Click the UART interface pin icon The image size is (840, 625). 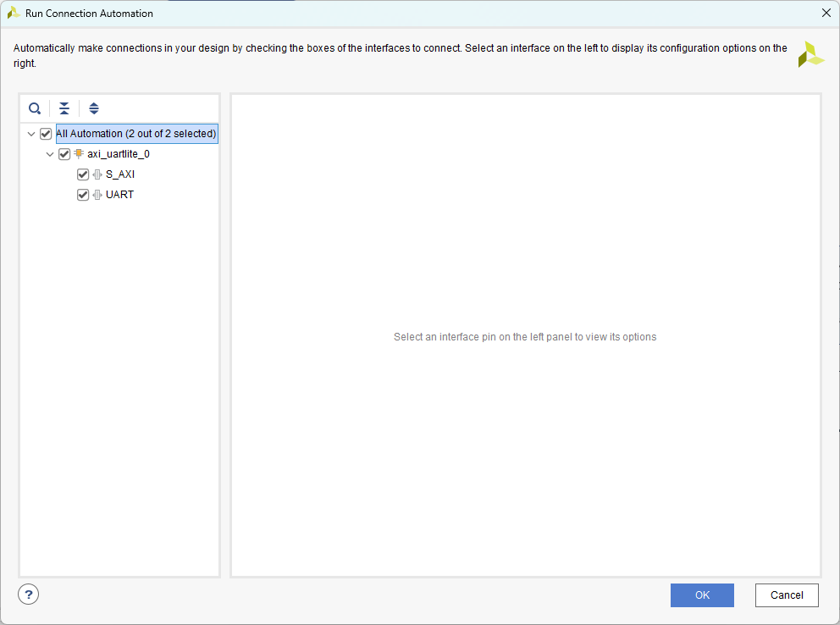click(x=97, y=195)
